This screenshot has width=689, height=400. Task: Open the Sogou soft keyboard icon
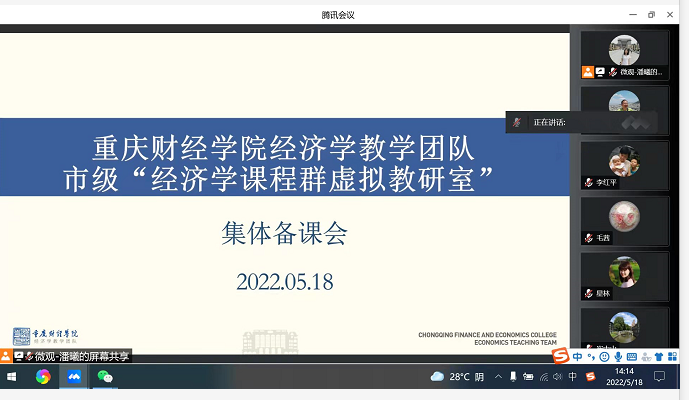[x=633, y=357]
